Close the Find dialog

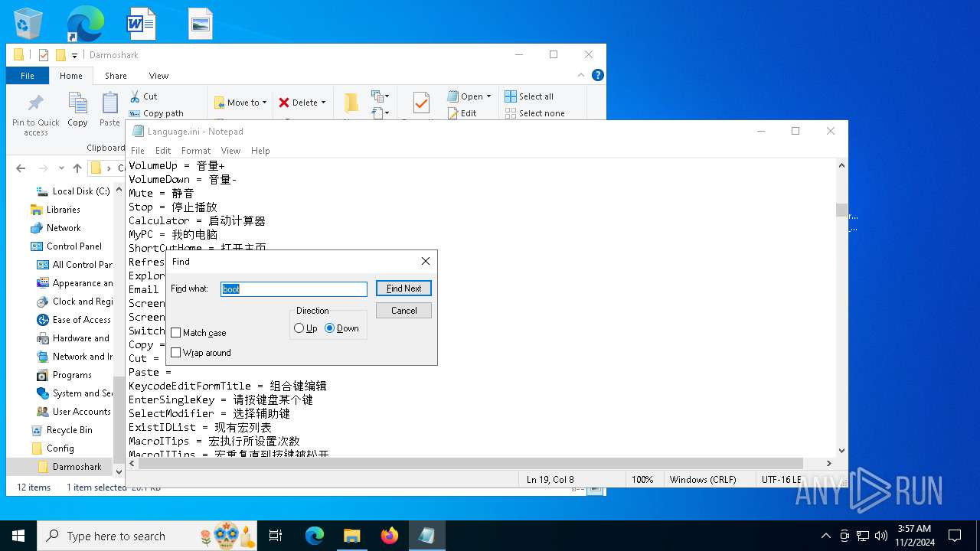[426, 261]
